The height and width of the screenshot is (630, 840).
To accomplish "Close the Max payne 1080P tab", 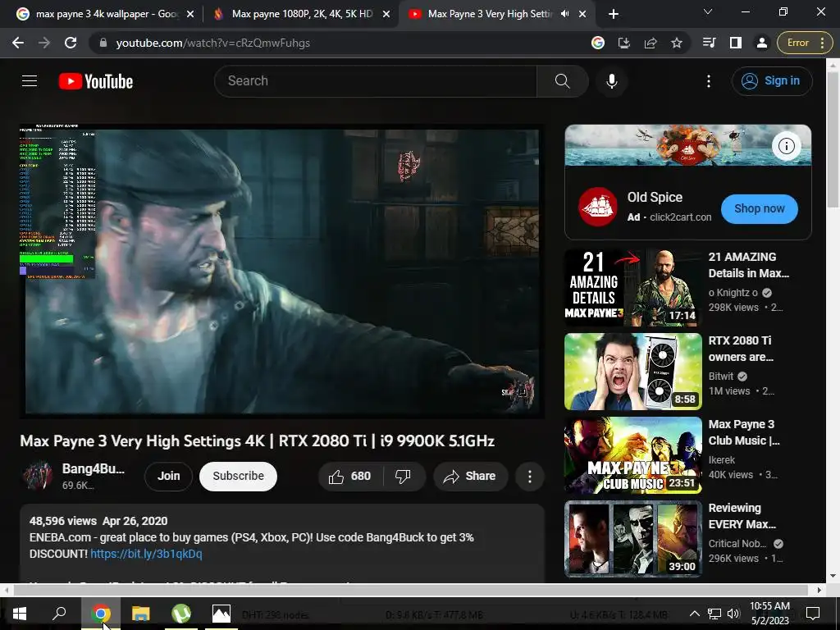I will 386,14.
